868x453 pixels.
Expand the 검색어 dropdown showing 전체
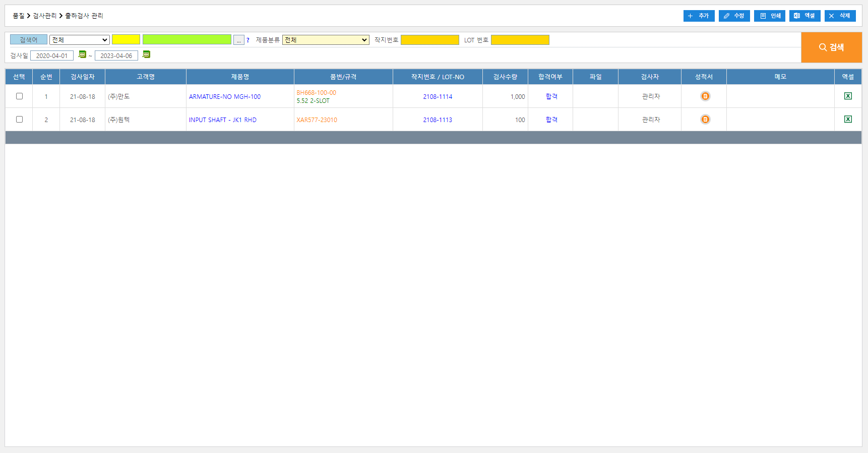80,40
